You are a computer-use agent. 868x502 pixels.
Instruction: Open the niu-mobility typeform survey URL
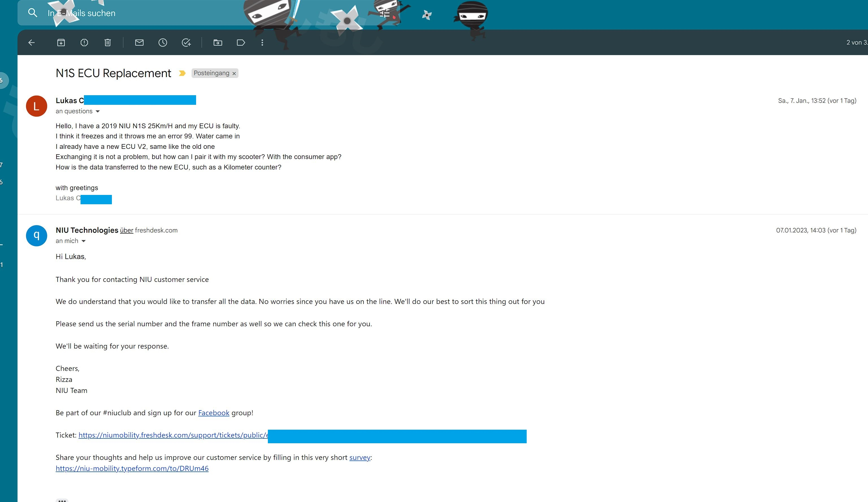(x=132, y=468)
